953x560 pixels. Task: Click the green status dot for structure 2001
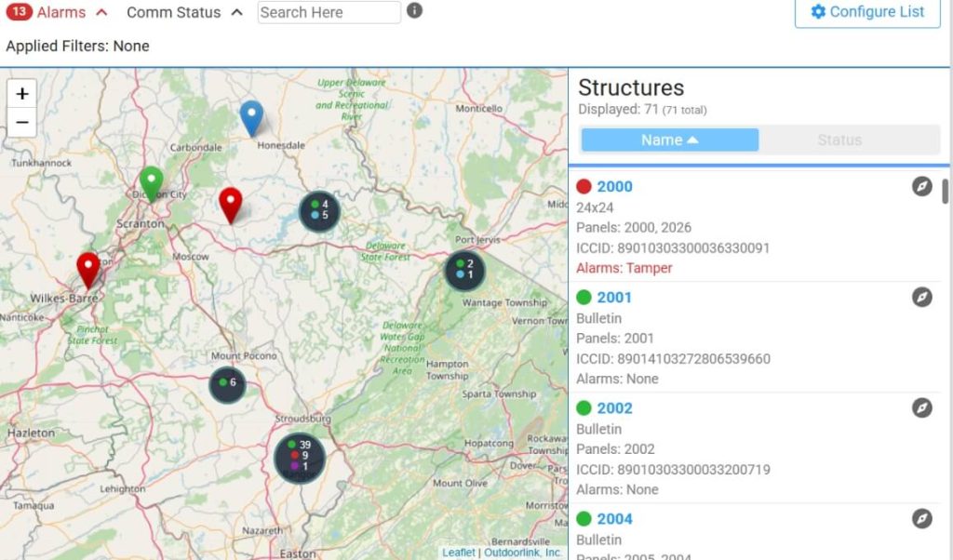pyautogui.click(x=584, y=297)
